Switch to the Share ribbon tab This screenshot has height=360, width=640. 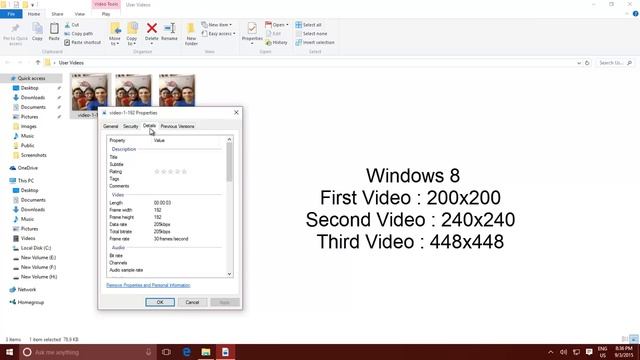(x=57, y=14)
